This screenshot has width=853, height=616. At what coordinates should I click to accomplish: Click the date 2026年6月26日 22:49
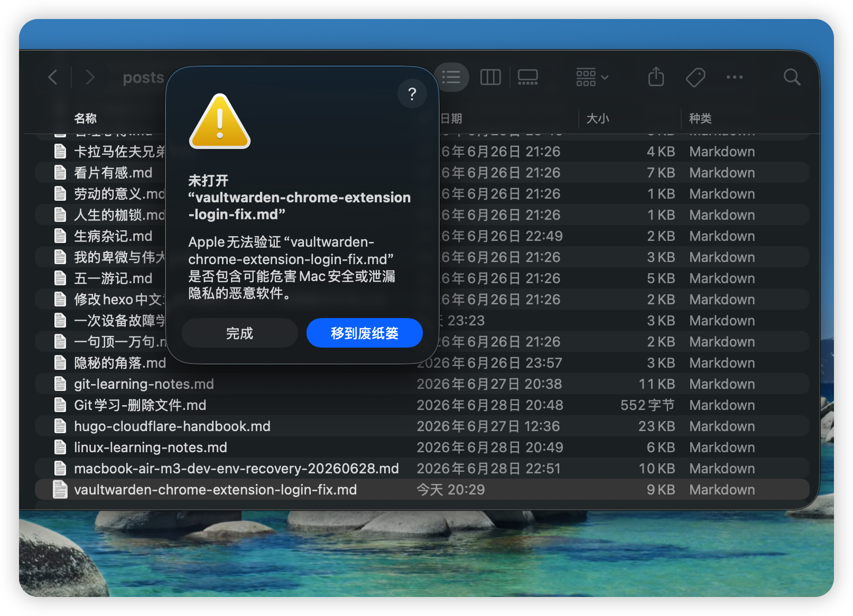pos(501,236)
